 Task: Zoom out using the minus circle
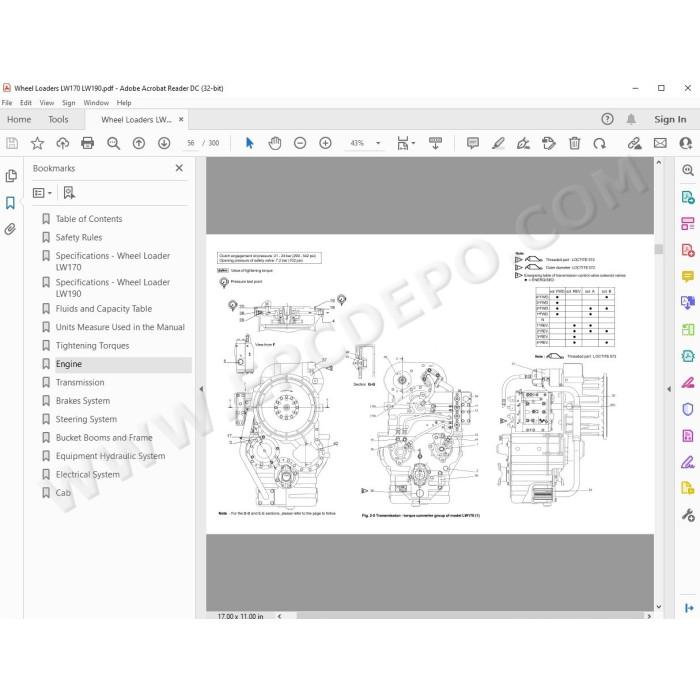(x=300, y=143)
